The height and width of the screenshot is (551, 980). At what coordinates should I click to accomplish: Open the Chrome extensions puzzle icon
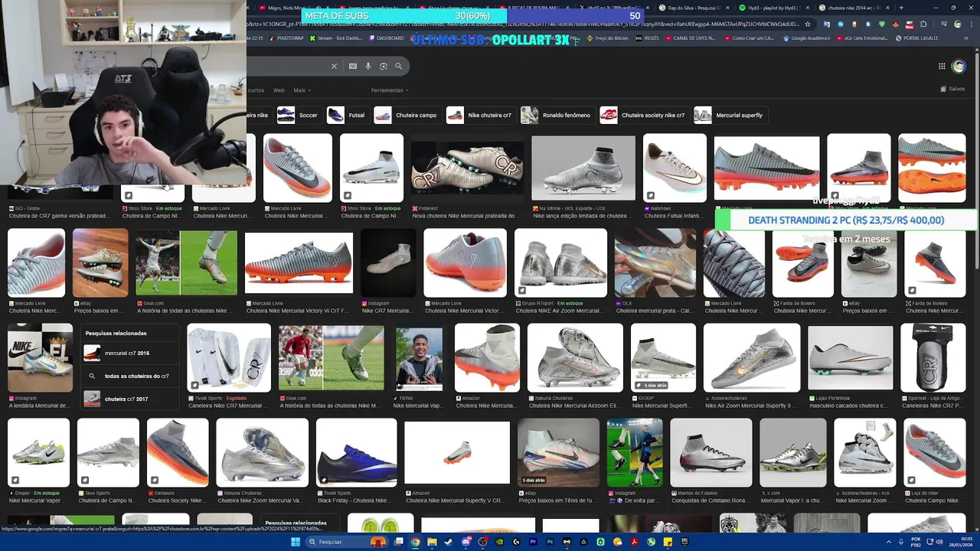(923, 24)
